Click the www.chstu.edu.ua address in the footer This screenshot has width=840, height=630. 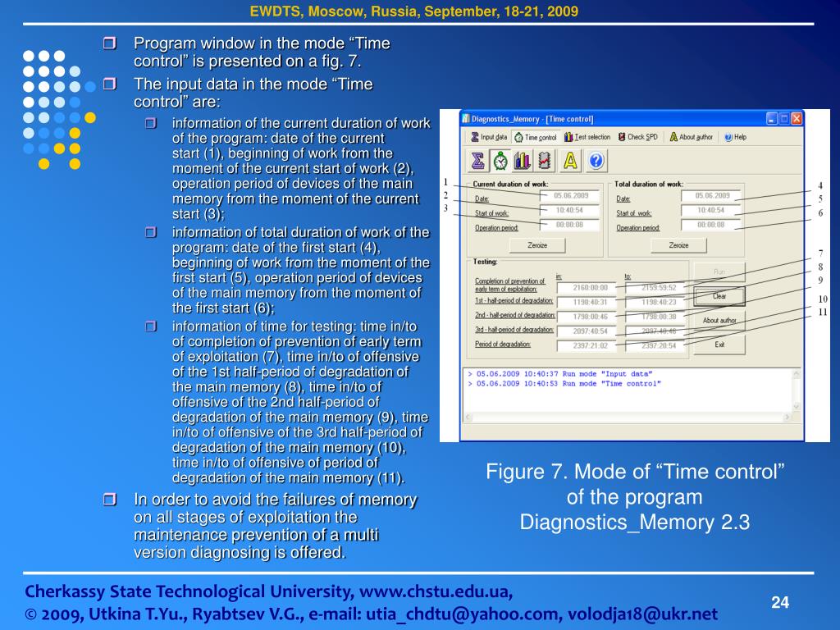pyautogui.click(x=433, y=591)
